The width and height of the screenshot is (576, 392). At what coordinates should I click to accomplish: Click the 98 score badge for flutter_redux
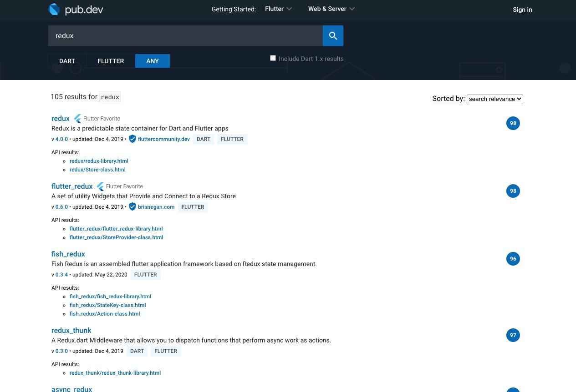[513, 191]
